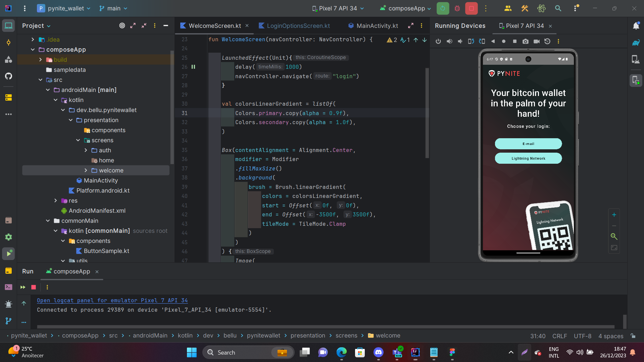Toggle read-only lock icon in status bar

[x=633, y=336]
